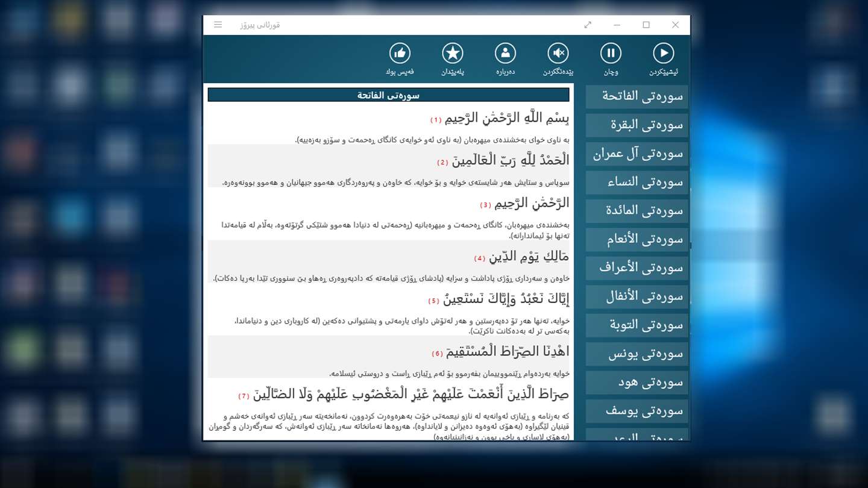Open سورەتی آل عمران from the sidebar
The height and width of the screenshot is (488, 868).
click(637, 154)
